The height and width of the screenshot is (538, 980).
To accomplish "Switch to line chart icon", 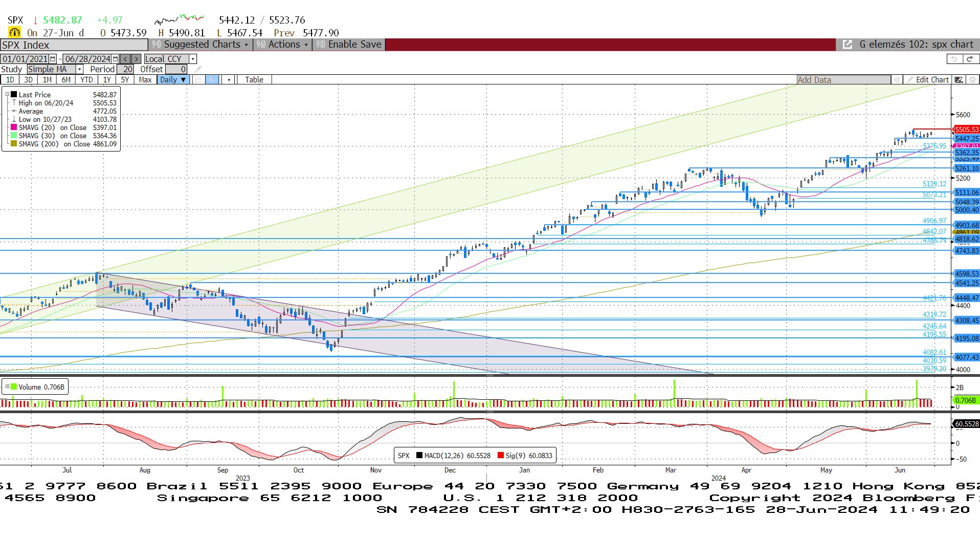I will tap(198, 80).
